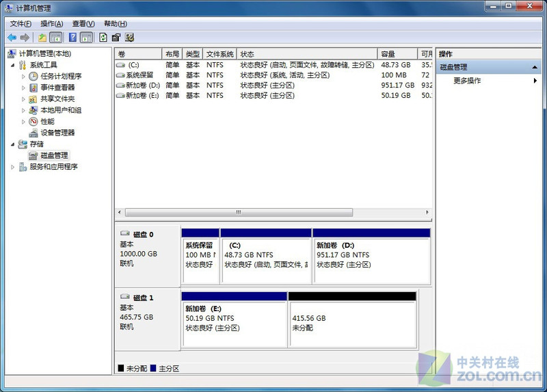Sort by the 类型 column header
Screen dimensions: 547x392
(x=193, y=54)
